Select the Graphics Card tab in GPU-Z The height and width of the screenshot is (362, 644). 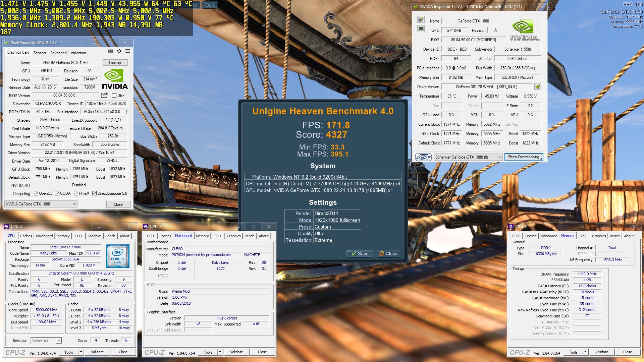pyautogui.click(x=18, y=52)
